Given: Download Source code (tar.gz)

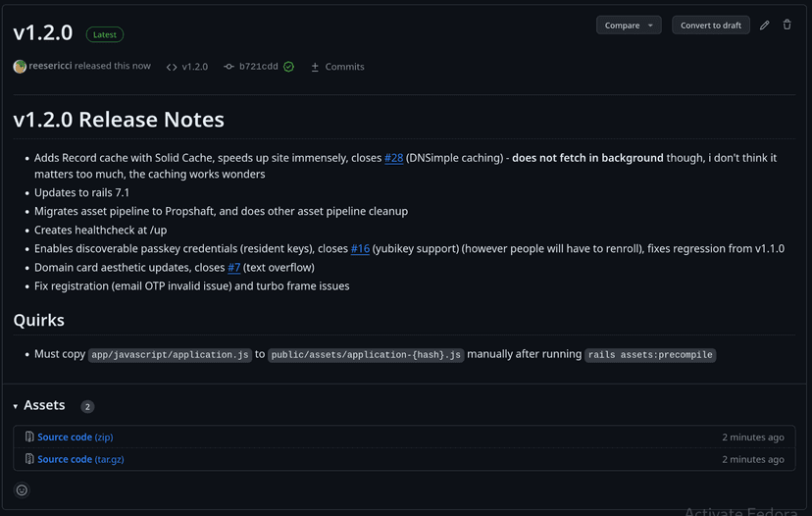Looking at the screenshot, I should [x=79, y=459].
